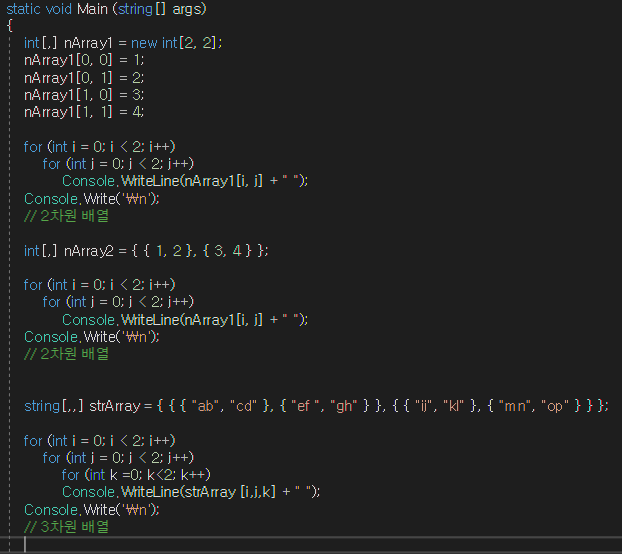
Task: Click the string literal "ij"
Action: coord(424,406)
